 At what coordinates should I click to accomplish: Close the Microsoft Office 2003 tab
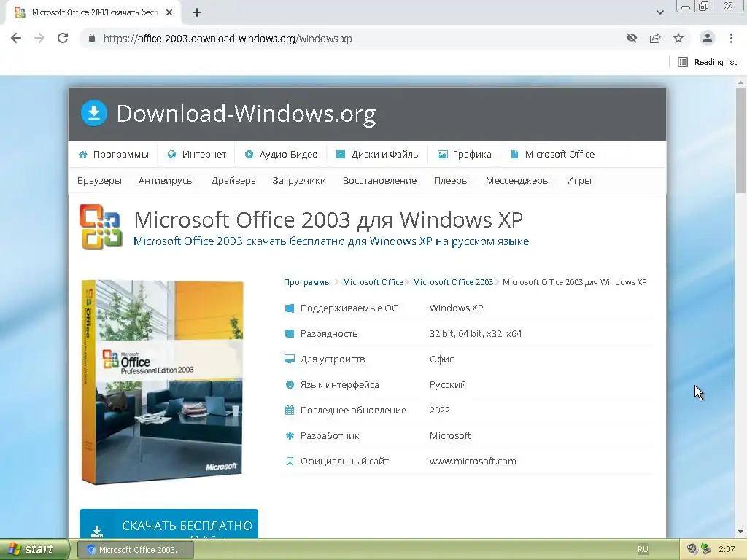point(169,13)
